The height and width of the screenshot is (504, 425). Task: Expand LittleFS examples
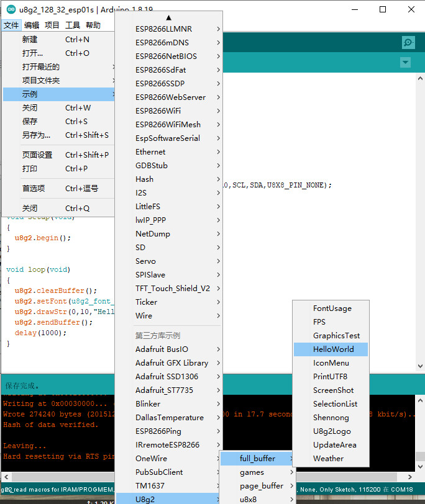pyautogui.click(x=168, y=206)
